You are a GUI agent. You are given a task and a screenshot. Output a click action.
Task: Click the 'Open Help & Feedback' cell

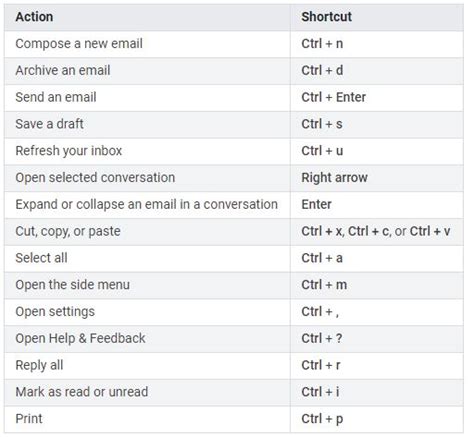147,339
